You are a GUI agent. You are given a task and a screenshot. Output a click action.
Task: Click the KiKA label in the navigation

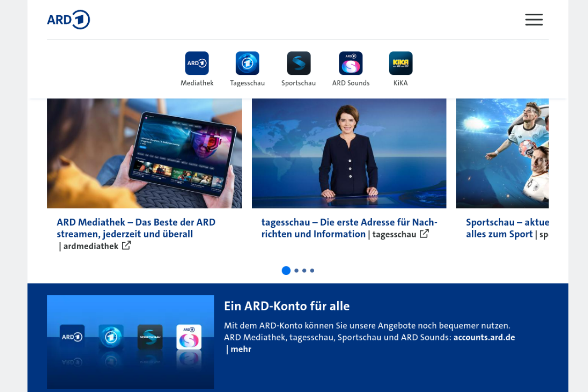(x=401, y=83)
